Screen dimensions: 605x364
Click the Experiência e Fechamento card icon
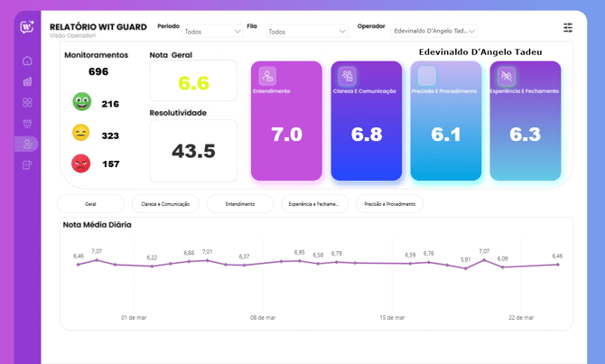click(507, 76)
